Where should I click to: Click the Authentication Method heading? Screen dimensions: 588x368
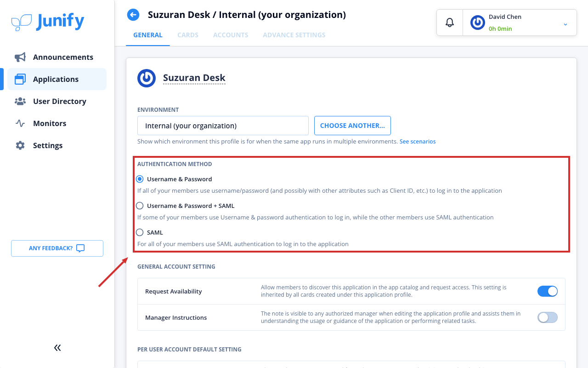(x=175, y=164)
